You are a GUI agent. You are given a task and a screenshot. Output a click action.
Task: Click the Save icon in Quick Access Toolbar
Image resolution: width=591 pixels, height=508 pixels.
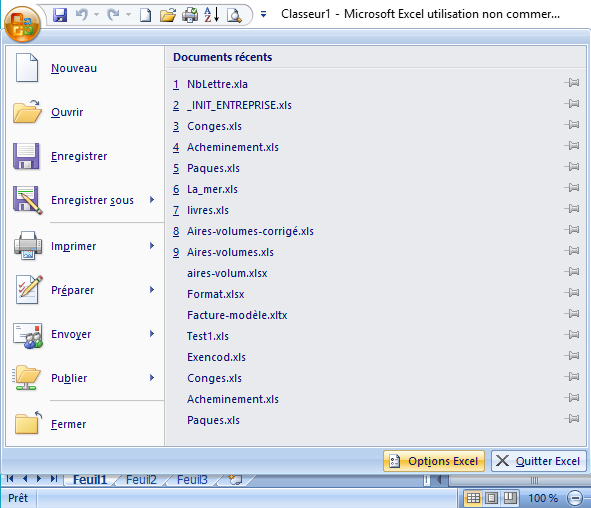(x=60, y=15)
